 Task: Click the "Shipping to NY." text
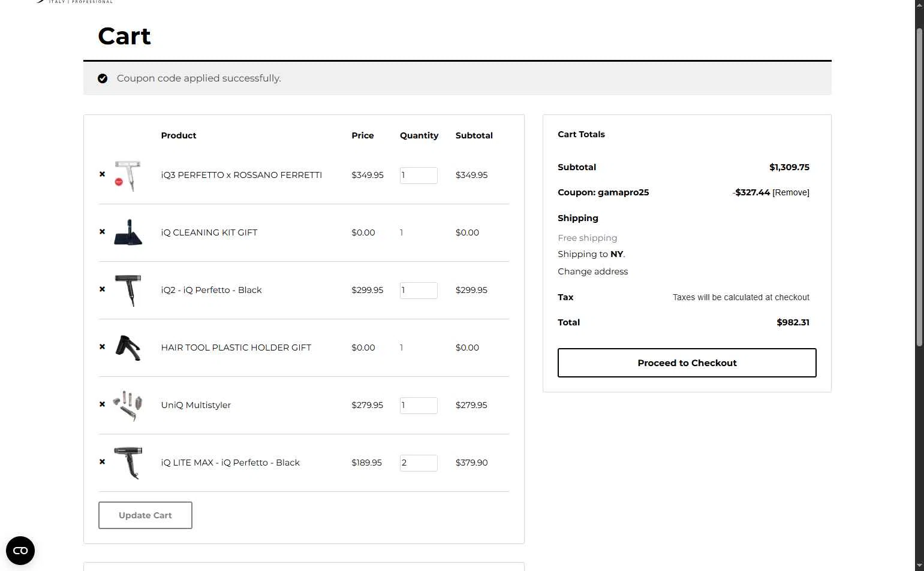[591, 254]
